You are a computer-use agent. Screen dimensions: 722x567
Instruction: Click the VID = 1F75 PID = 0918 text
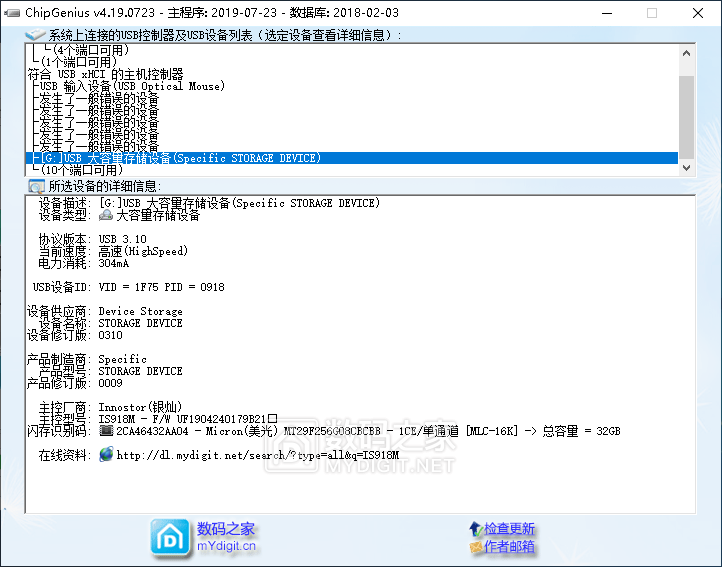pyautogui.click(x=162, y=287)
